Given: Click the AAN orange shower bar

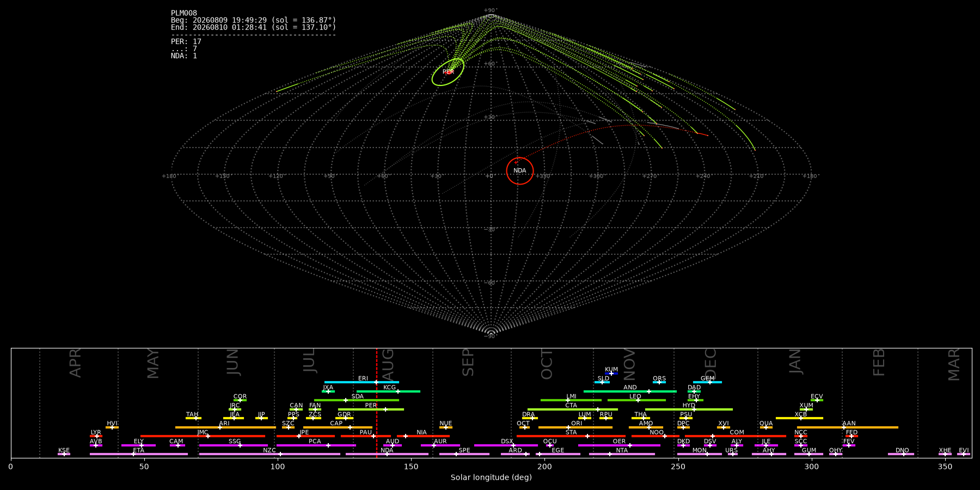Looking at the screenshot, I should click(848, 427).
